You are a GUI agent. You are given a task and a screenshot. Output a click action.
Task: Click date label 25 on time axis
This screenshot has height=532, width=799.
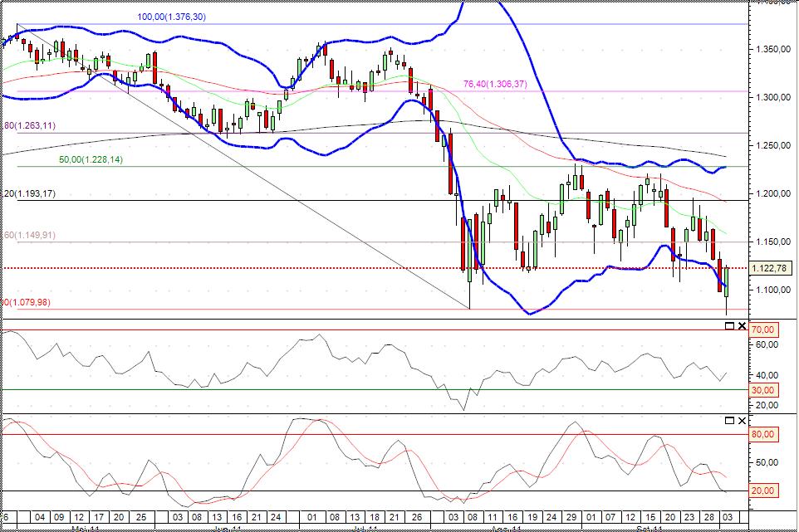pos(140,517)
